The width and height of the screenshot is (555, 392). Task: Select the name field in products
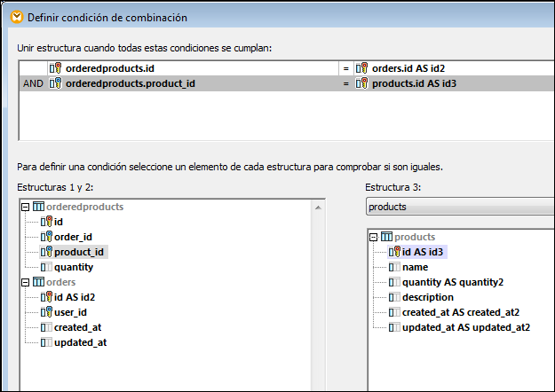pyautogui.click(x=415, y=267)
